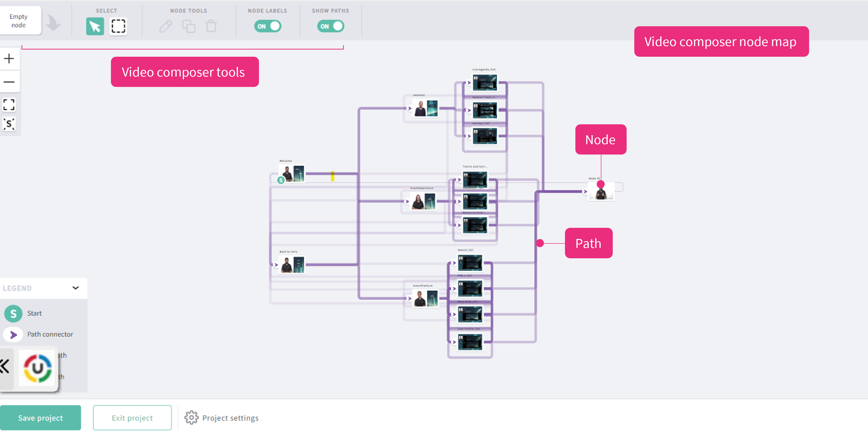Select the Back to intro node

[292, 265]
